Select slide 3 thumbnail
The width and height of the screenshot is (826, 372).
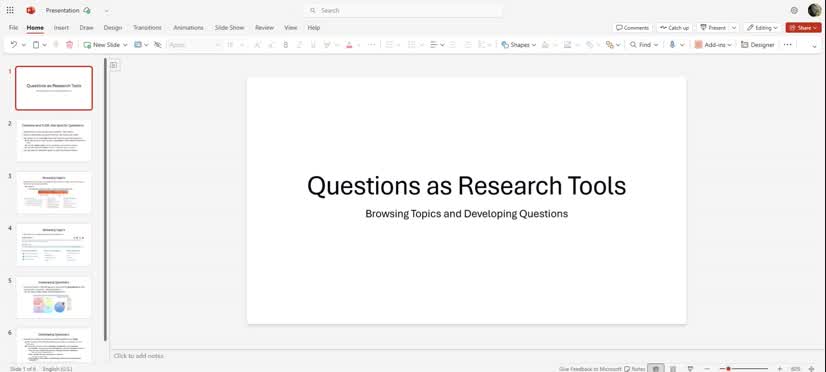point(54,192)
